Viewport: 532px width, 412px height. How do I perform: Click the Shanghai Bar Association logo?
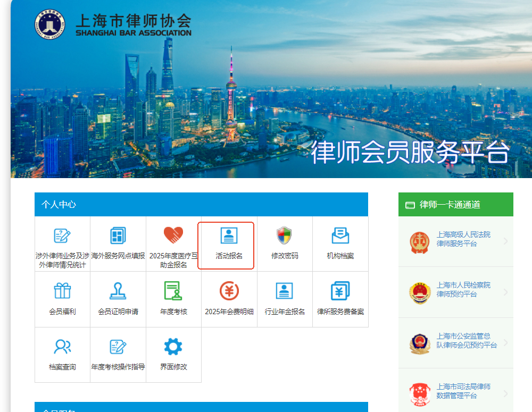pyautogui.click(x=49, y=25)
